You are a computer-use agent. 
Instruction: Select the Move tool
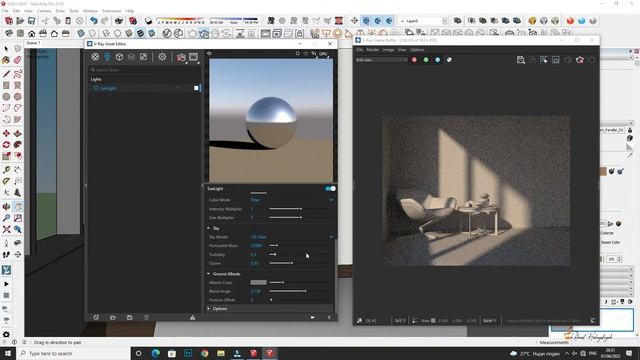(6, 133)
